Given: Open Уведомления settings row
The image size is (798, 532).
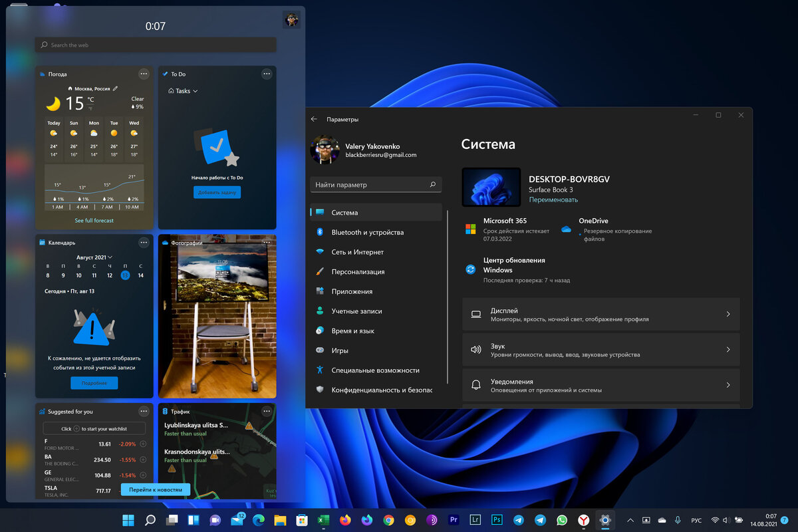Looking at the screenshot, I should pos(601,386).
